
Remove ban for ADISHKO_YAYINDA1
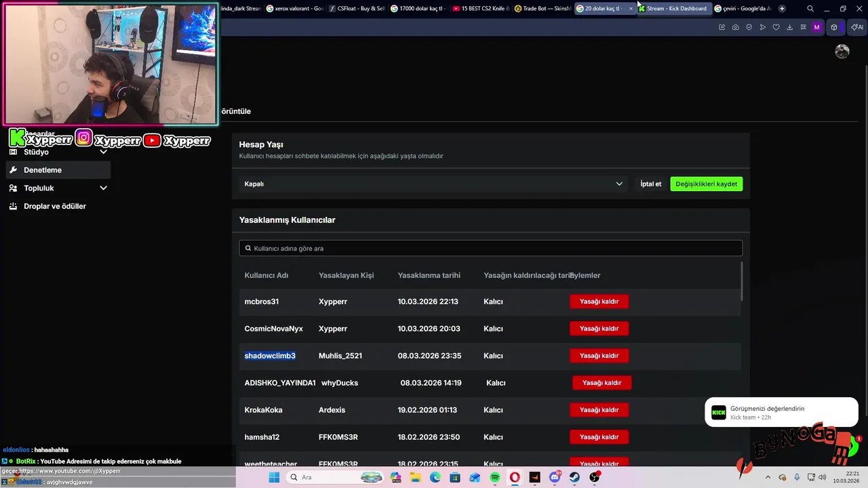point(601,383)
